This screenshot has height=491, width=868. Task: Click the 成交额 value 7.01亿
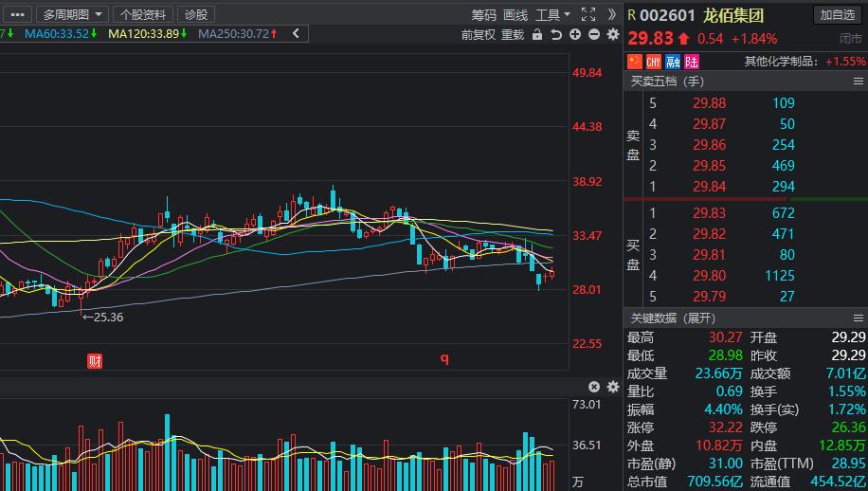pyautogui.click(x=846, y=373)
